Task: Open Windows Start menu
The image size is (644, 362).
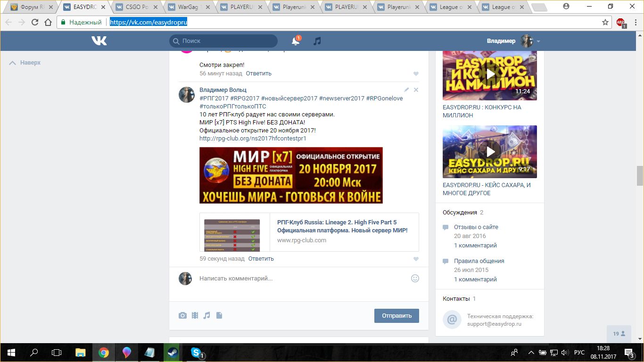Action: (x=11, y=352)
